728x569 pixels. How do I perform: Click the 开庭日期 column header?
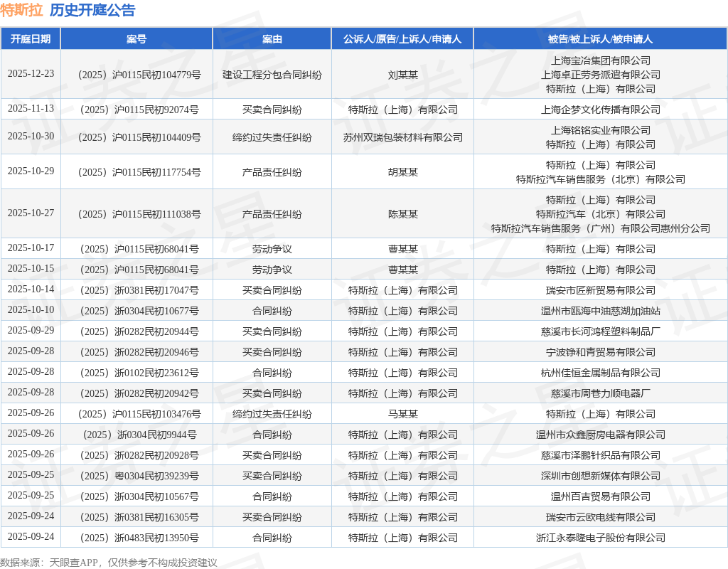(31, 39)
